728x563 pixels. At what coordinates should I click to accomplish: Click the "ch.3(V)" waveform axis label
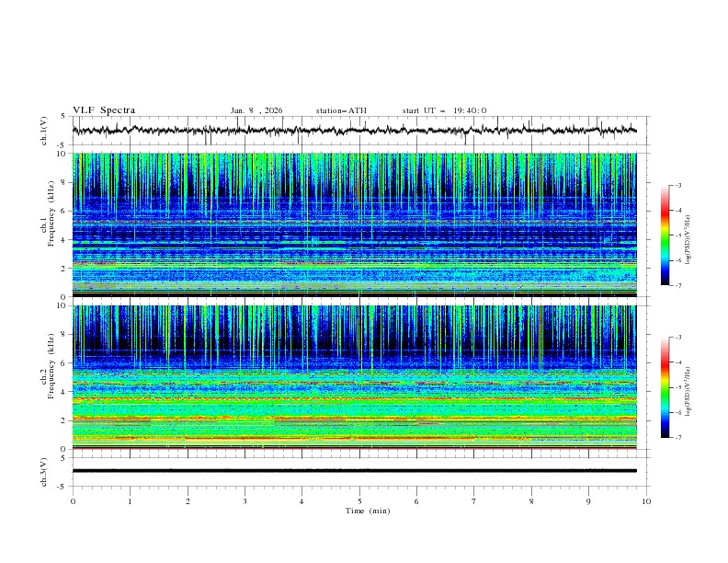(x=44, y=471)
